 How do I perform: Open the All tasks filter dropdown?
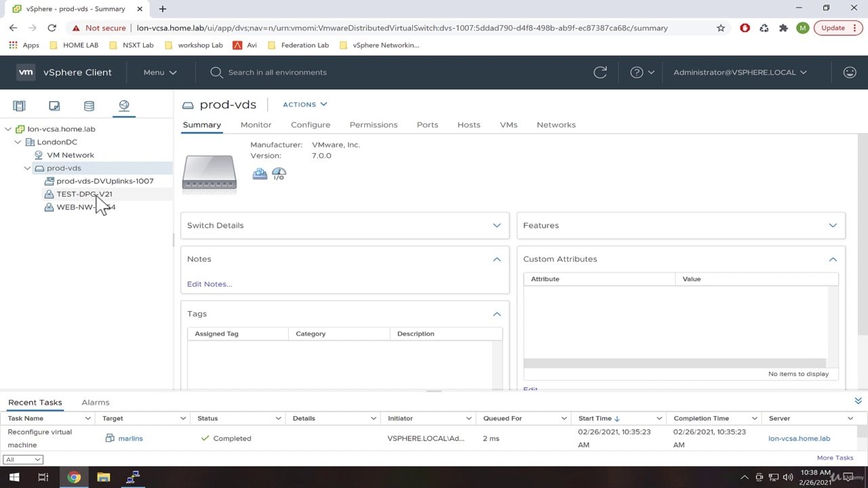[x=22, y=460]
